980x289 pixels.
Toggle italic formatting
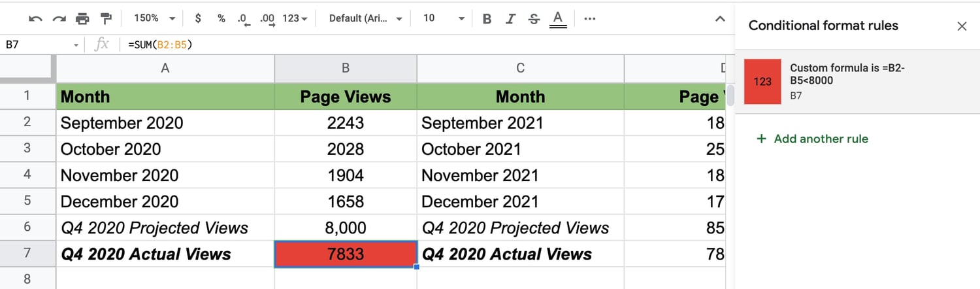pos(511,18)
